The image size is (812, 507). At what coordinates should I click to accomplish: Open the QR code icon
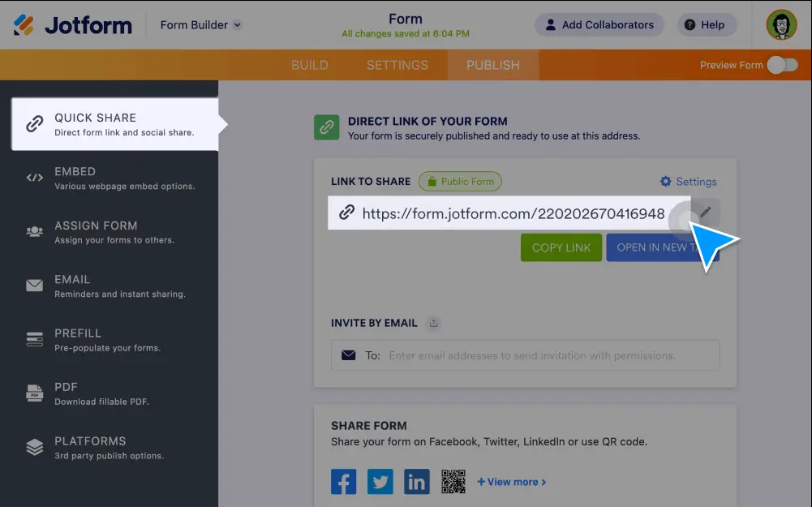(x=453, y=482)
